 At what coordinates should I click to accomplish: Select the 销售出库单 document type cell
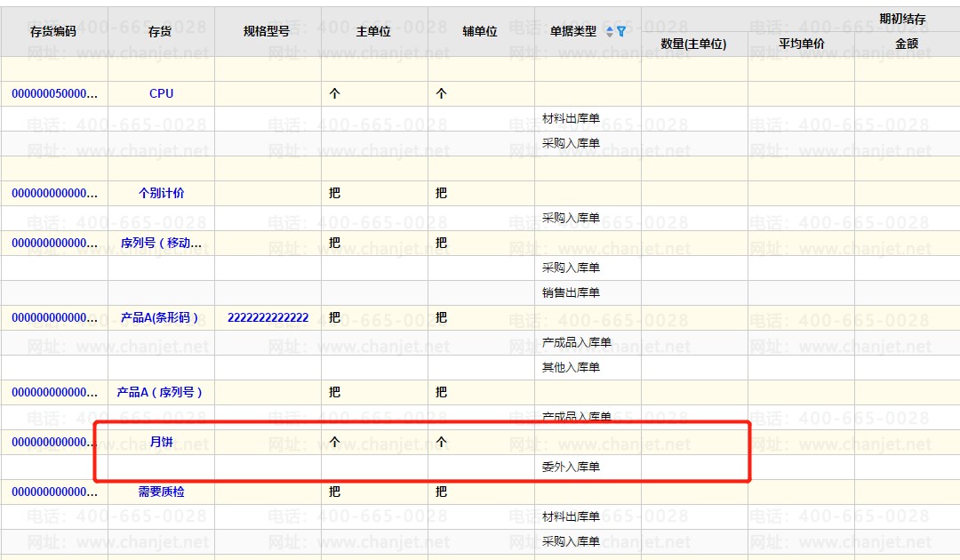pos(571,292)
